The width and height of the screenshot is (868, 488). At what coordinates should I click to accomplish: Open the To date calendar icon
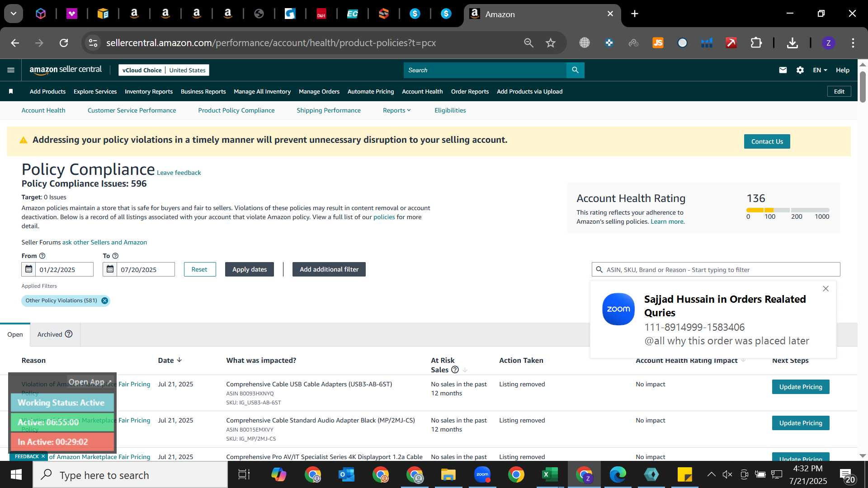(x=110, y=269)
